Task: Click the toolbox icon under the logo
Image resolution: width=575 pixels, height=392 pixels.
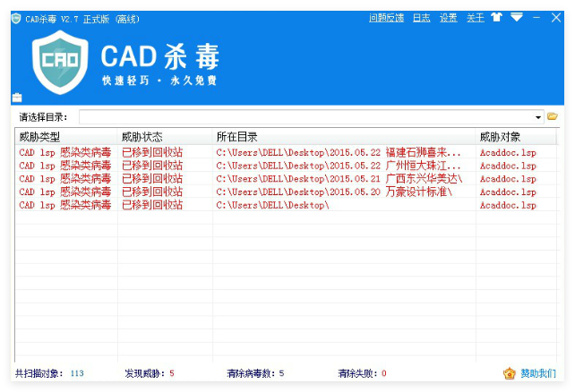Action: [x=17, y=98]
